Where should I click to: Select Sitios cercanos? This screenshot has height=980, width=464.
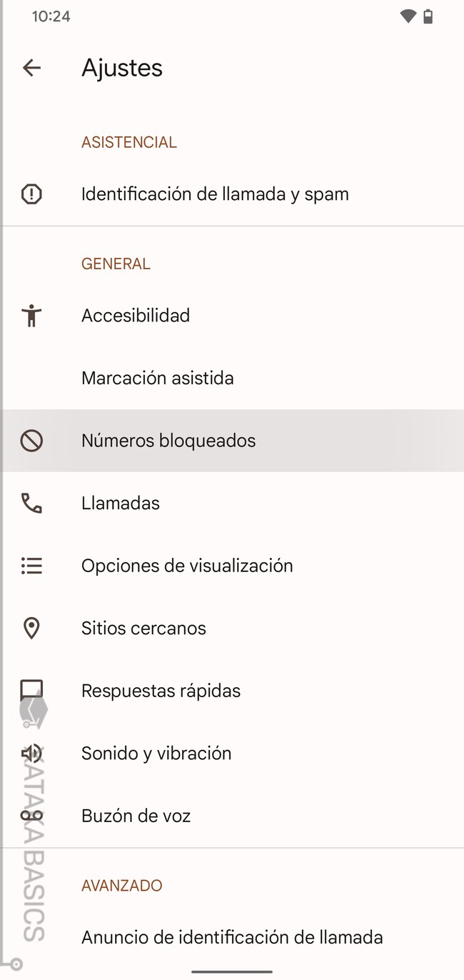coord(143,629)
